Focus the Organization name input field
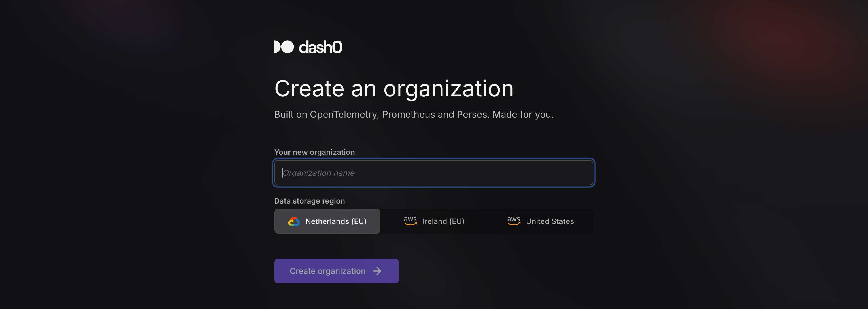Viewport: 868px width, 309px height. click(433, 173)
